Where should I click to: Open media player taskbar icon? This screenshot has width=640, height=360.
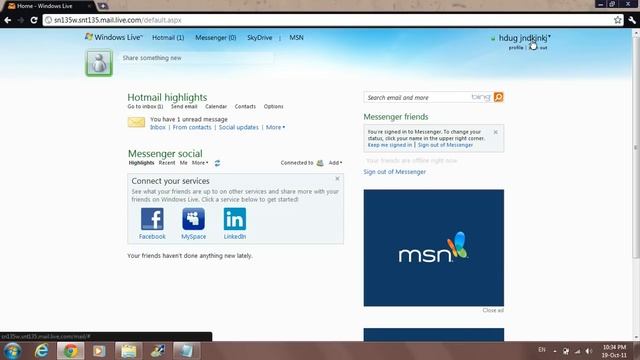point(99,351)
